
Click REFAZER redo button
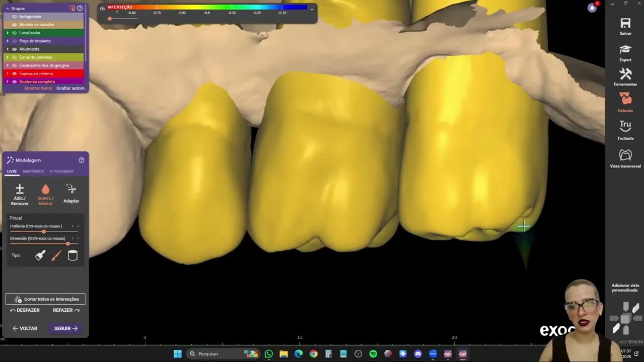click(66, 310)
